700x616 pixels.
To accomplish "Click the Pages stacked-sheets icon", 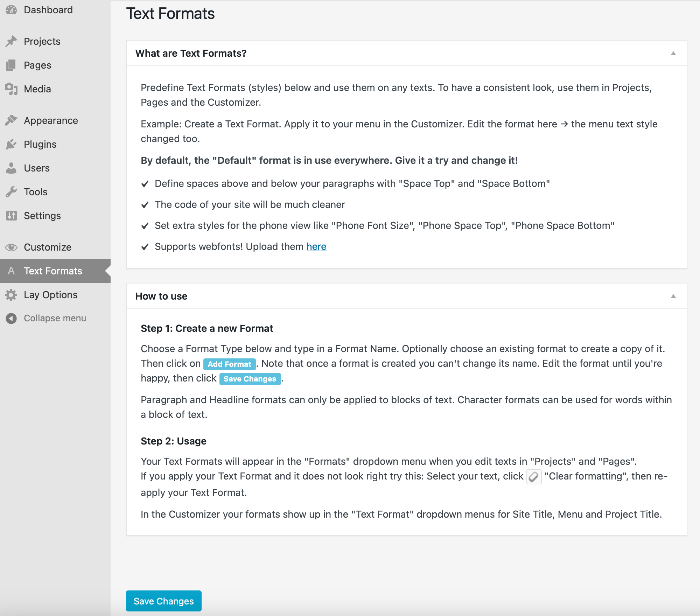I will (11, 65).
